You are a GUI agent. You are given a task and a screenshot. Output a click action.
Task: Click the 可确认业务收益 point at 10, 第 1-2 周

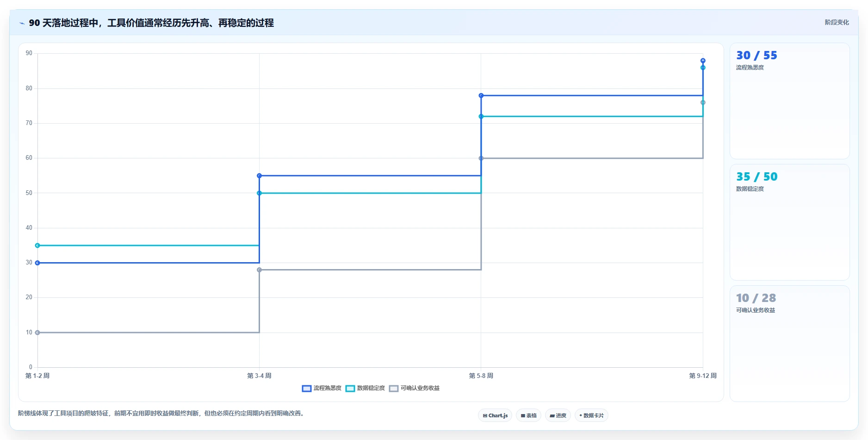37,333
